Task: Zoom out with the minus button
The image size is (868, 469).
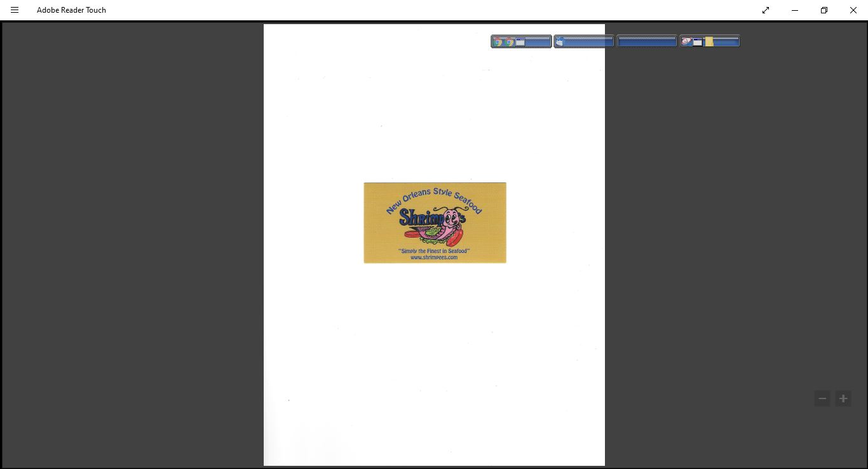Action: tap(822, 398)
